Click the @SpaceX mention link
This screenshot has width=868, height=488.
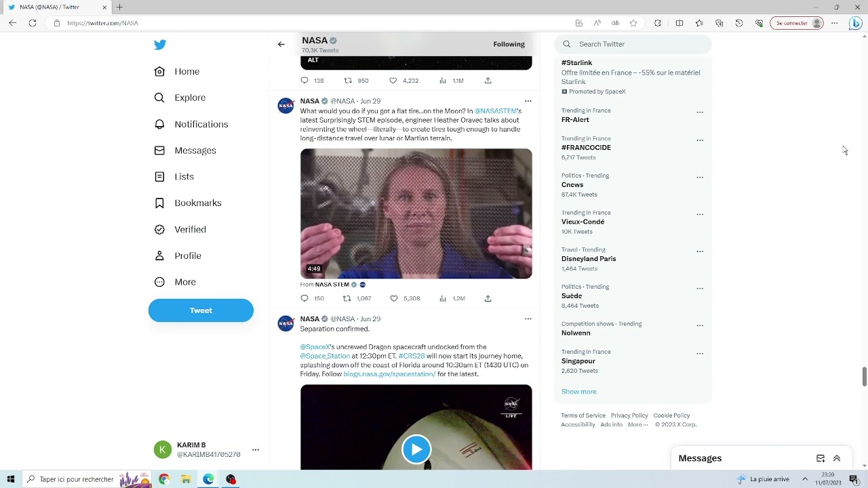point(315,347)
